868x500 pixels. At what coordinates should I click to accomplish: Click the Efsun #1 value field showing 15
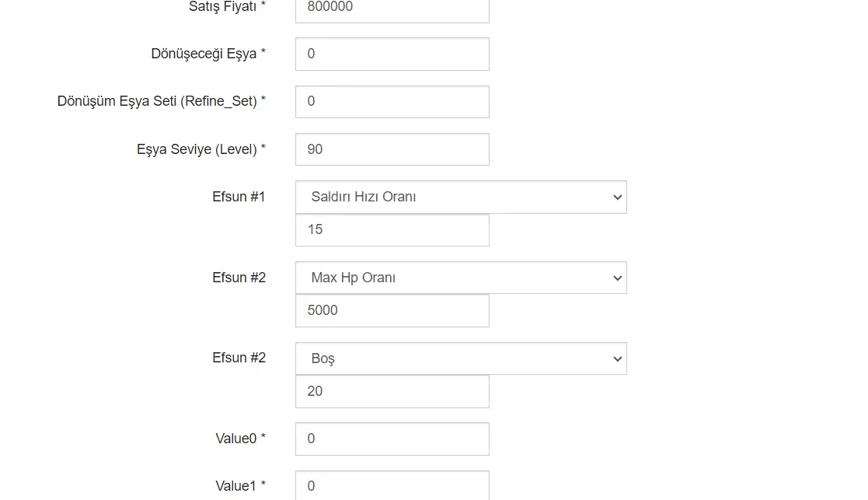tap(392, 230)
